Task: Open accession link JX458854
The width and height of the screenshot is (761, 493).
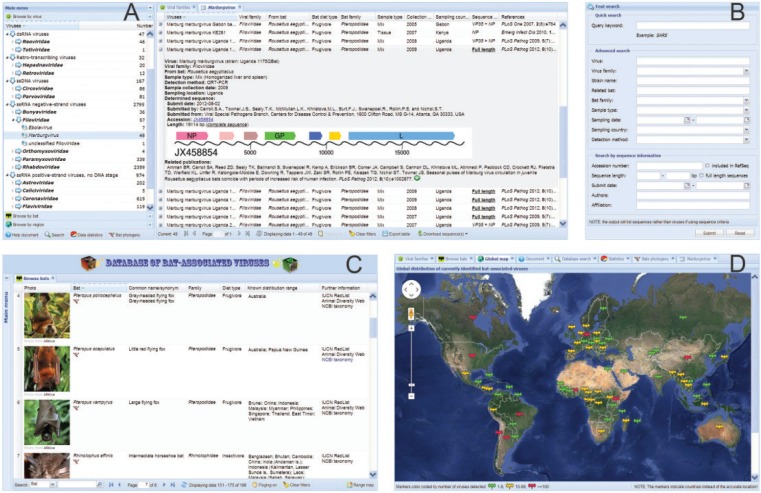Action: tap(203, 119)
